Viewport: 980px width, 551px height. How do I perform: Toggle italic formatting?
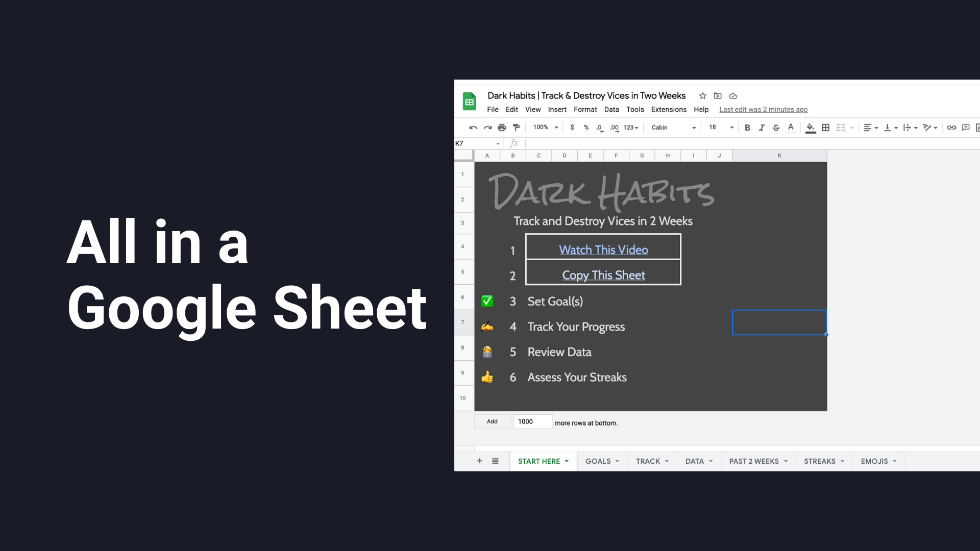[x=762, y=128]
